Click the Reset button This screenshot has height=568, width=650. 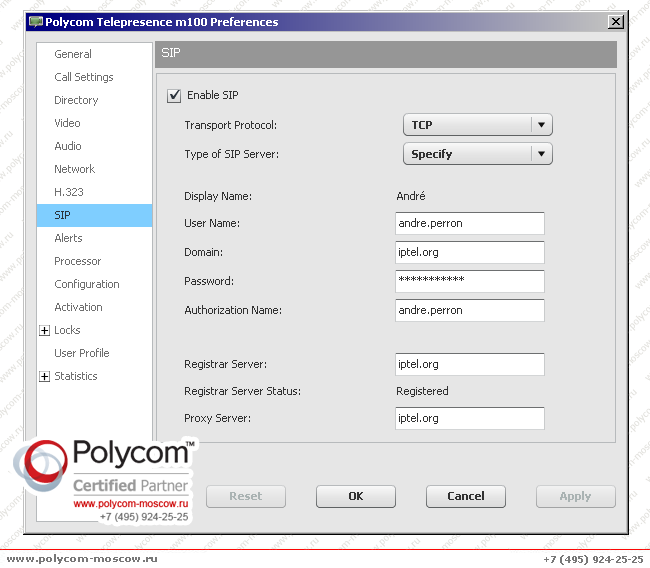click(x=246, y=497)
